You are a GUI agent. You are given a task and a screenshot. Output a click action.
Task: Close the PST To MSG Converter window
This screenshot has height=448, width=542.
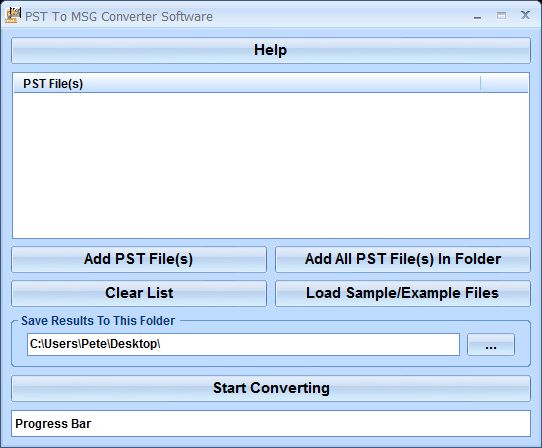pos(525,15)
